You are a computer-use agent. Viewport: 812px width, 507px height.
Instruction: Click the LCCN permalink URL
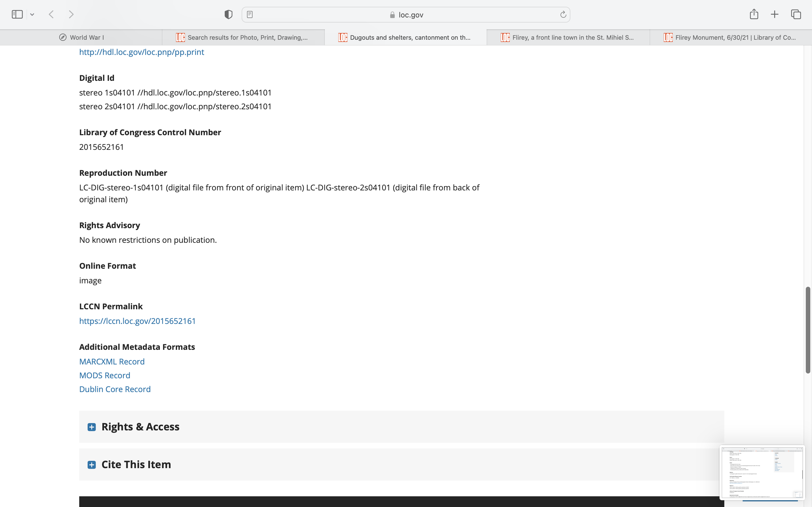(x=137, y=321)
